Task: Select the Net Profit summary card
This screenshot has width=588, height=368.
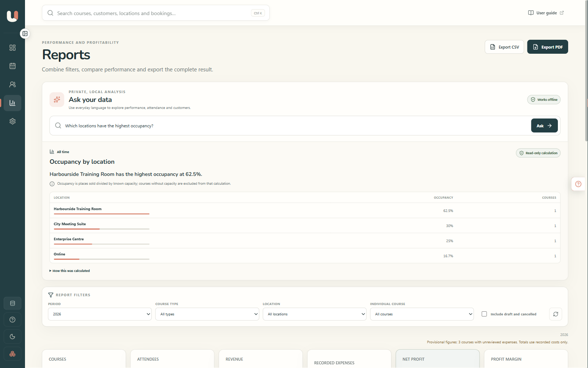Action: pos(438,359)
